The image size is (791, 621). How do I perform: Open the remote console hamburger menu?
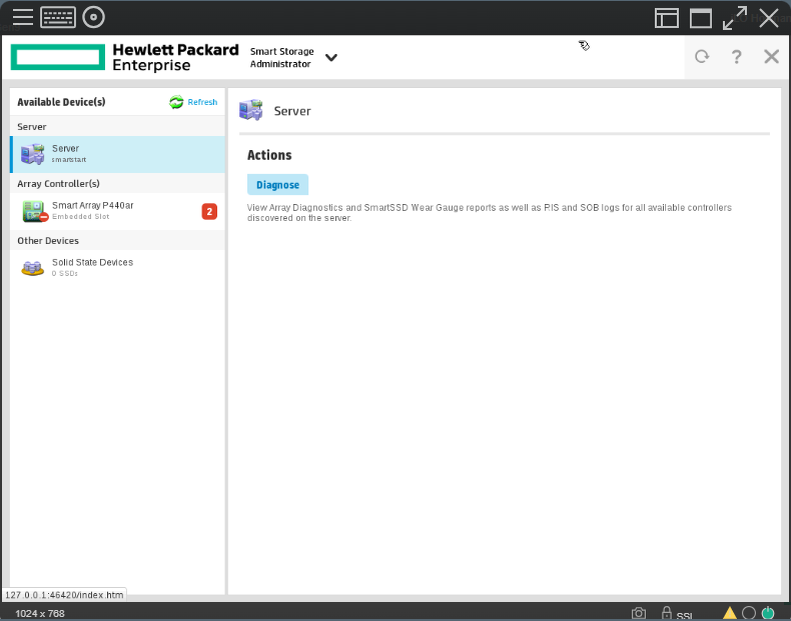(x=23, y=17)
